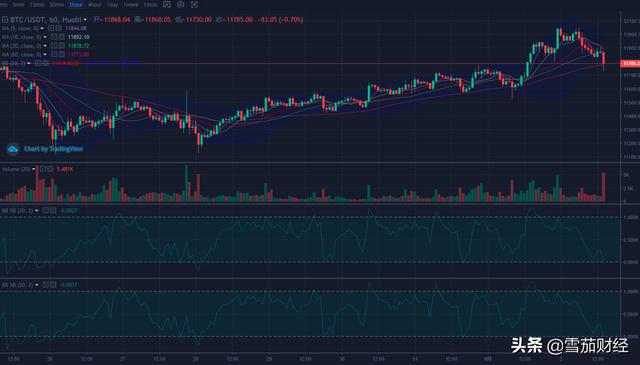Switch to 30min interval
Image resolution: width=640 pixels, height=365 pixels.
[x=56, y=4]
